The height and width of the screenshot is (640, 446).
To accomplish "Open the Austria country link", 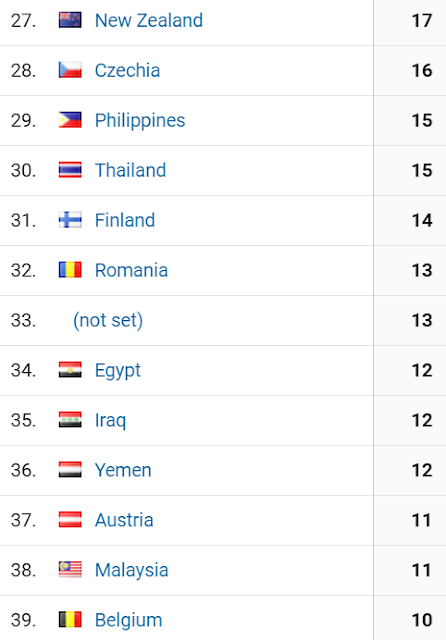I will (x=124, y=520).
